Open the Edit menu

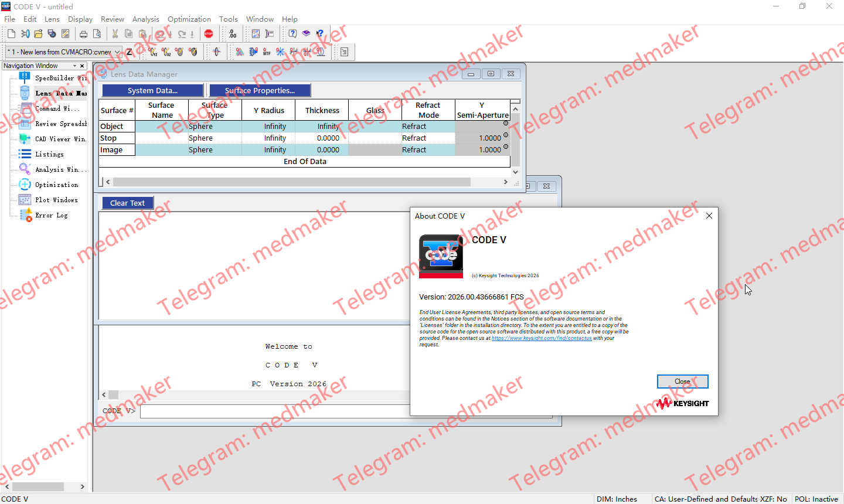[x=30, y=19]
